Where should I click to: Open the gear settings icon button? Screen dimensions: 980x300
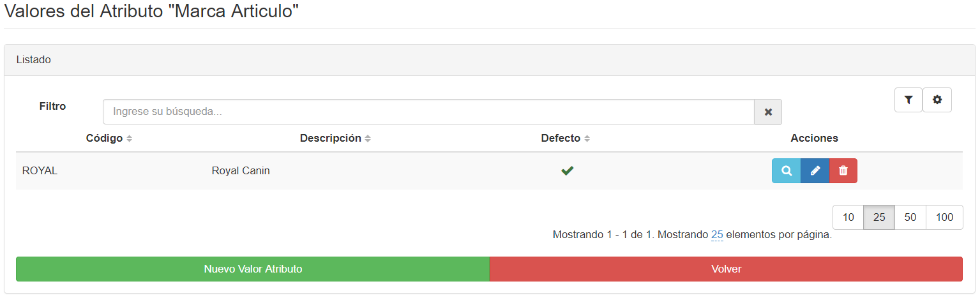point(937,100)
